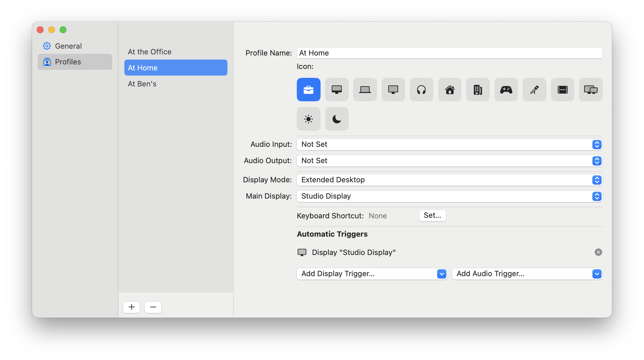Choose the laptop icon for this profile

[x=365, y=90]
